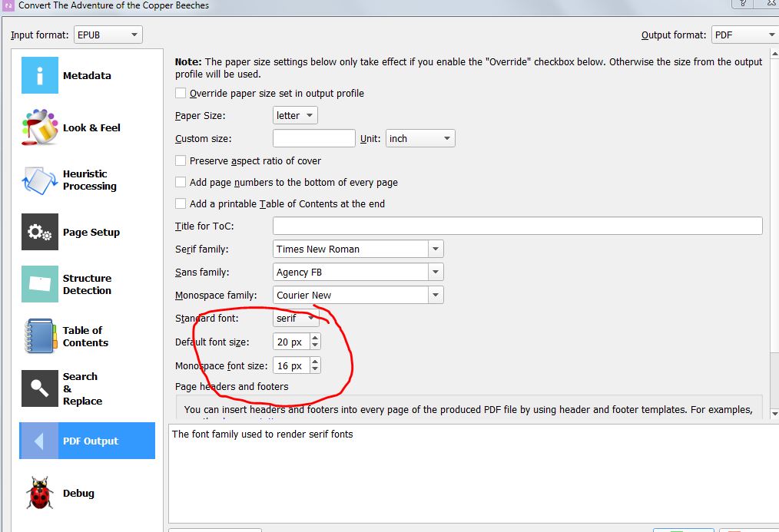Viewport: 779px width, 532px height.
Task: Open the Table of Contents notebook icon
Action: pyautogui.click(x=40, y=336)
